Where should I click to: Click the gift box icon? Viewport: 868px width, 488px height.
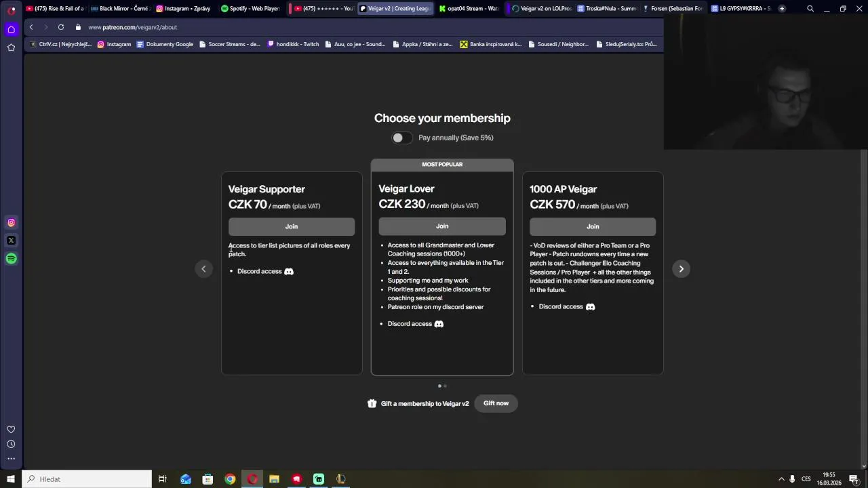[372, 403]
